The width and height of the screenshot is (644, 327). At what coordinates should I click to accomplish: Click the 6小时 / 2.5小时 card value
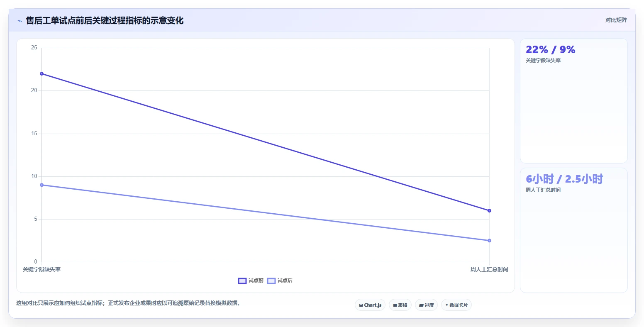click(x=564, y=179)
